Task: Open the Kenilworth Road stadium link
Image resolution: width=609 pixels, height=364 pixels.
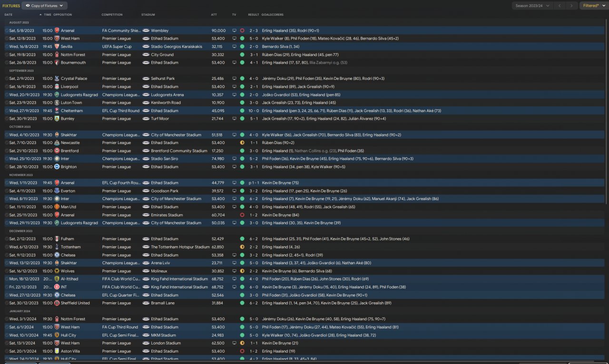Action: click(166, 103)
